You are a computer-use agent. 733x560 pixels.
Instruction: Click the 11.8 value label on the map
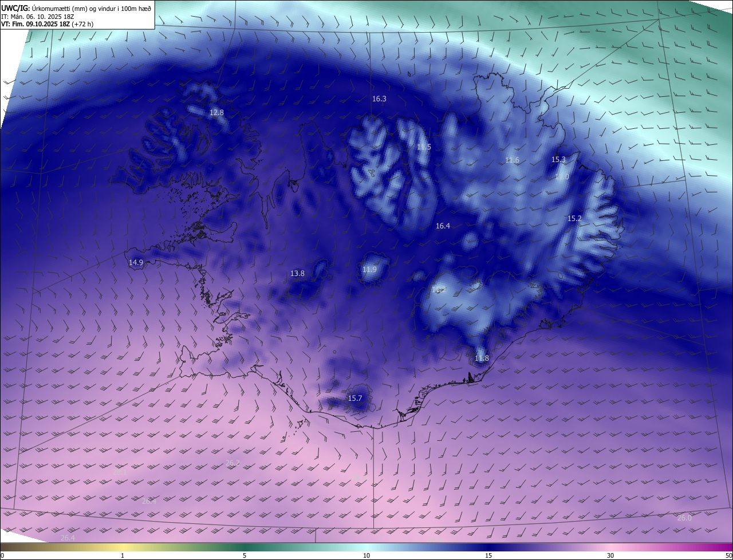[482, 358]
